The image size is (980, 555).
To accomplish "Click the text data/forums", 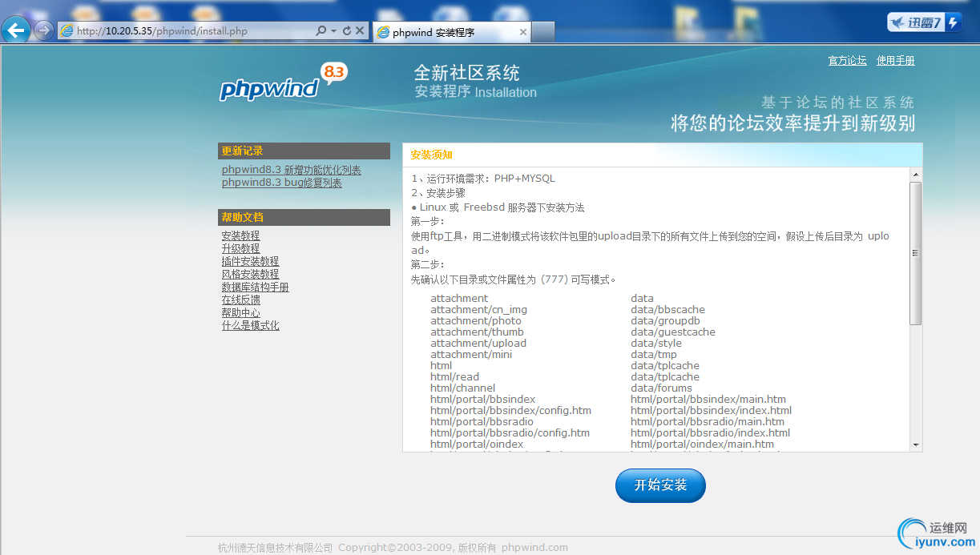I will (x=661, y=388).
